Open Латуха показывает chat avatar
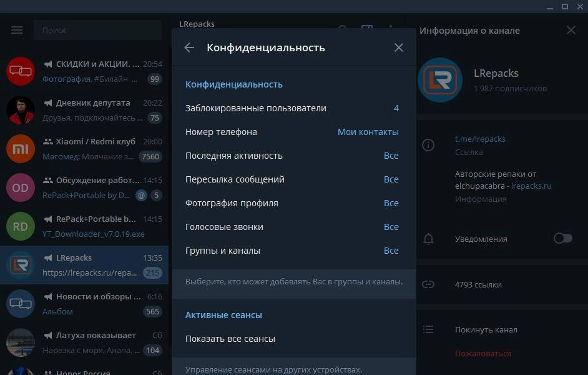The width and height of the screenshot is (588, 375). tap(21, 342)
